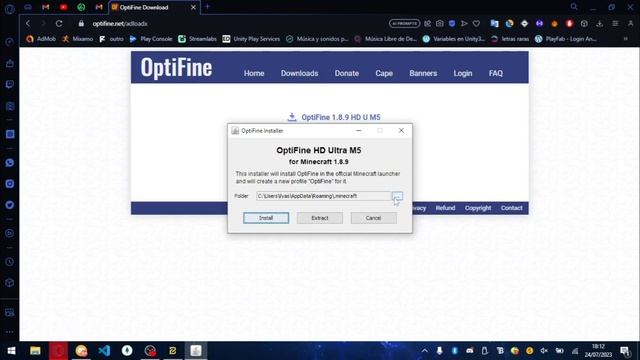Open the Banners page in OptiFine navigation
Screen dimensions: 640x360
point(423,73)
